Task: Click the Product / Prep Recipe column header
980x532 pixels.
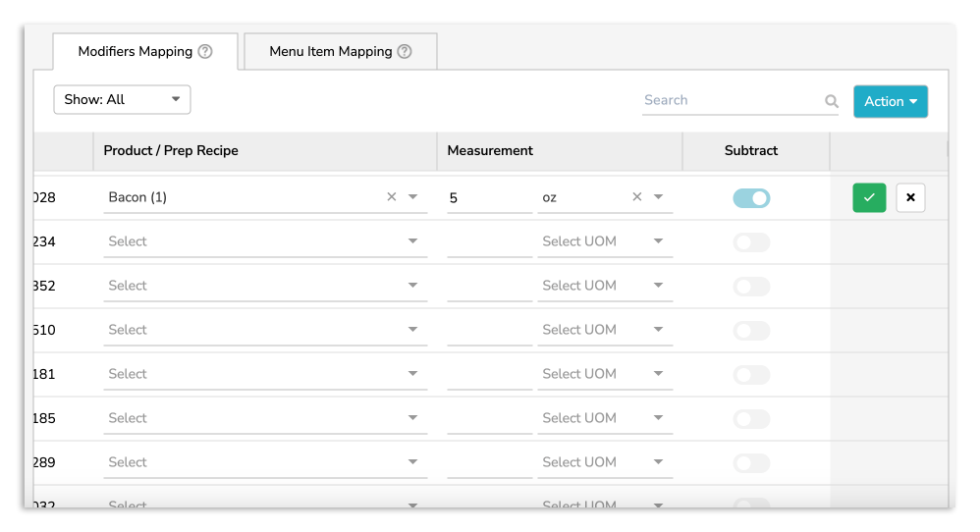Action: point(171,150)
